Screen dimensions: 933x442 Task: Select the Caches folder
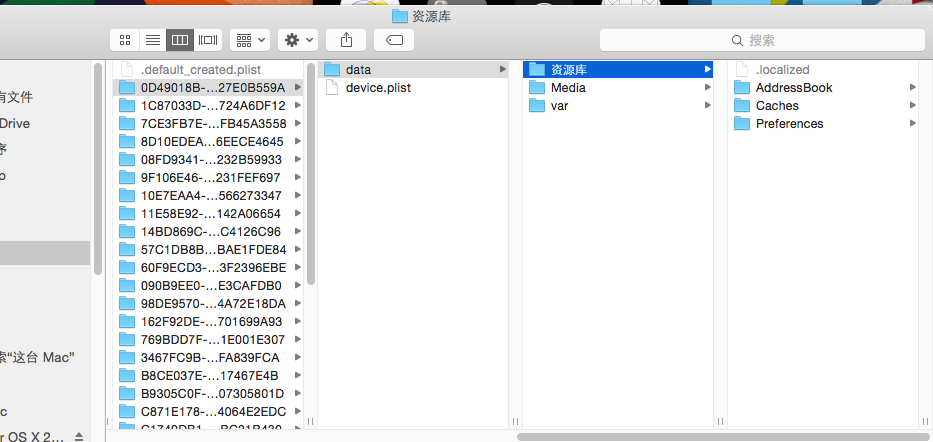pos(777,106)
